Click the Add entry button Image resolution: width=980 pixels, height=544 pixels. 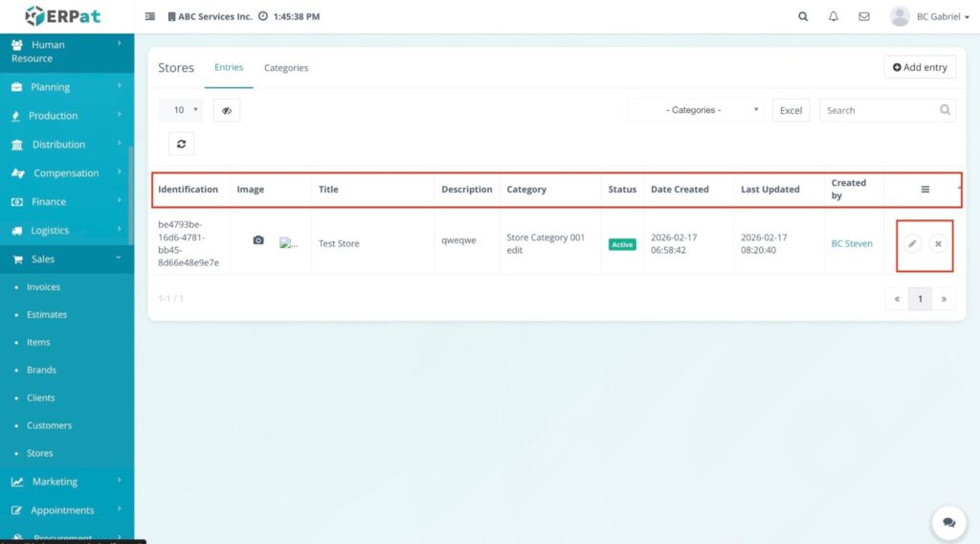(920, 67)
